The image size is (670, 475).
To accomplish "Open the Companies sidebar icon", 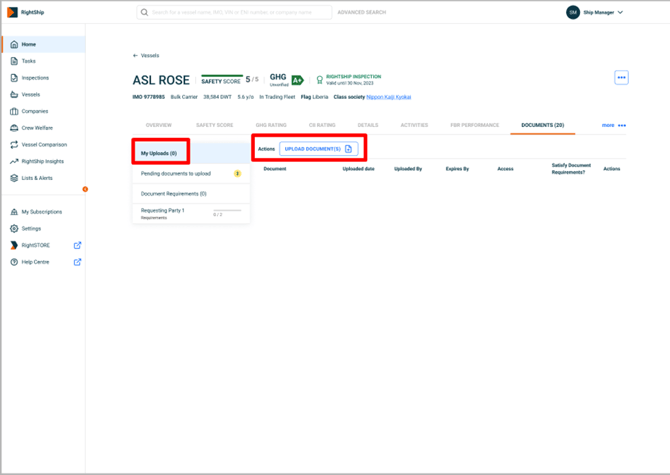I will pos(14,111).
